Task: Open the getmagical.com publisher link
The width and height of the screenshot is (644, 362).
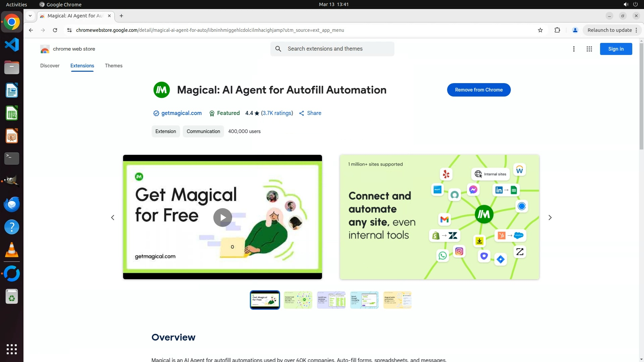Action: 181,113
